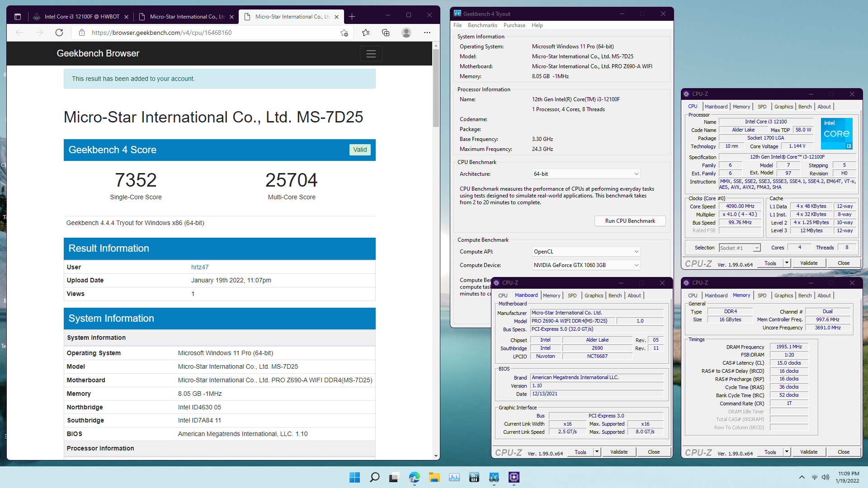Click the browser back arrow
868x488 pixels.
pyautogui.click(x=19, y=33)
